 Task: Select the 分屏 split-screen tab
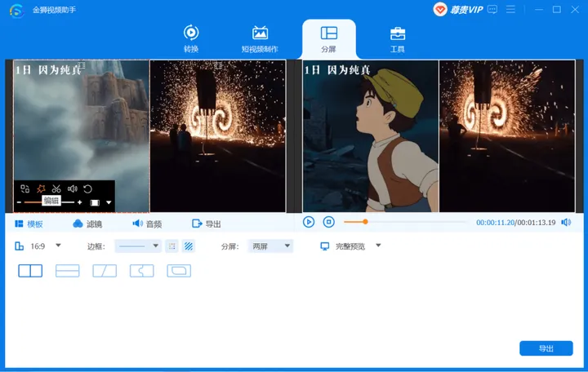coord(329,38)
